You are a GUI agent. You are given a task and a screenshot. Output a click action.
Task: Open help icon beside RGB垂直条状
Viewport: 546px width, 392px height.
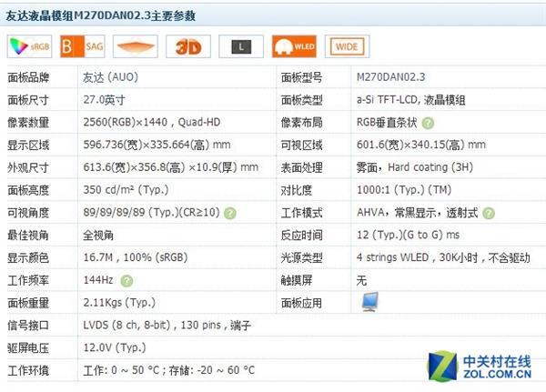point(428,123)
